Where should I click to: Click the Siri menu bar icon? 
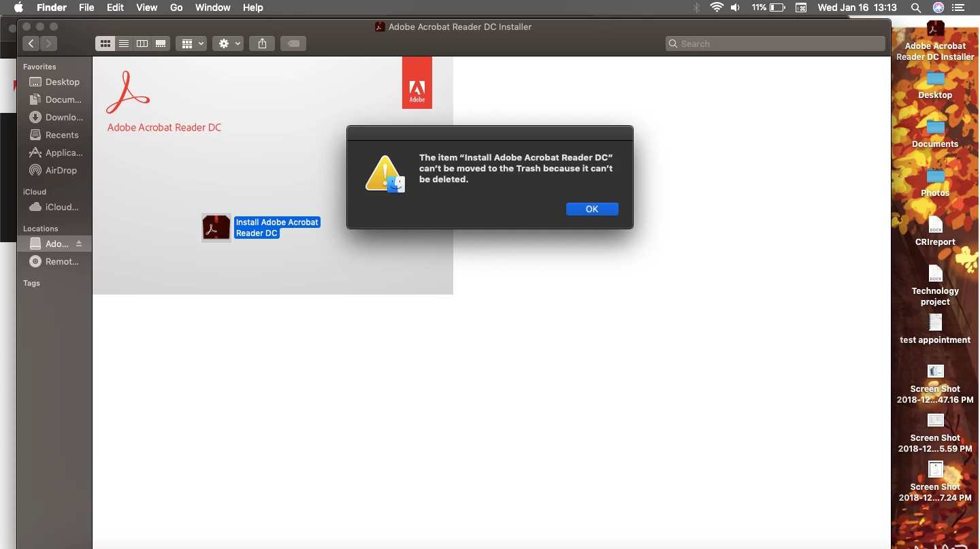938,7
